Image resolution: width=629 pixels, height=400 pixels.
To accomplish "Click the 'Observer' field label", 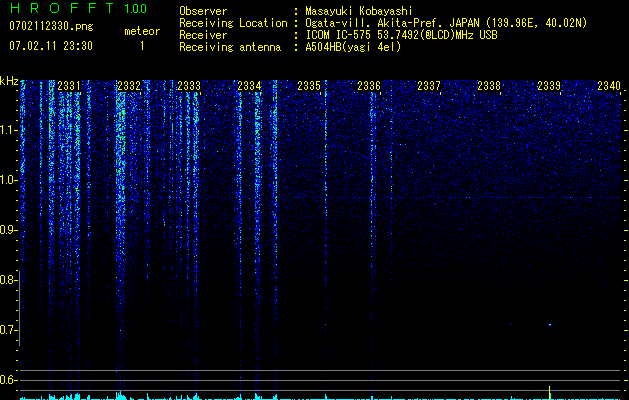I will tap(203, 11).
